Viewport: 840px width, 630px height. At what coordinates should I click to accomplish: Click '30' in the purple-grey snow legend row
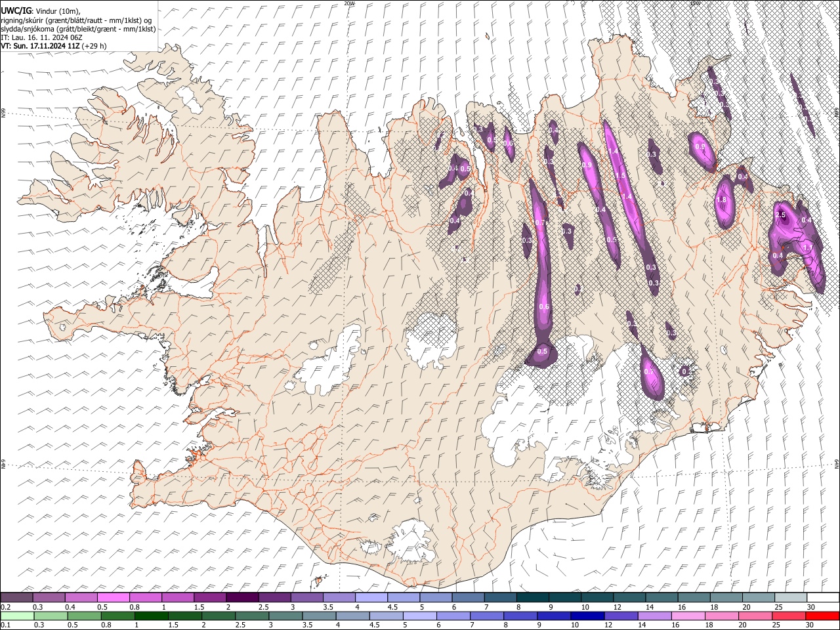coord(811,607)
